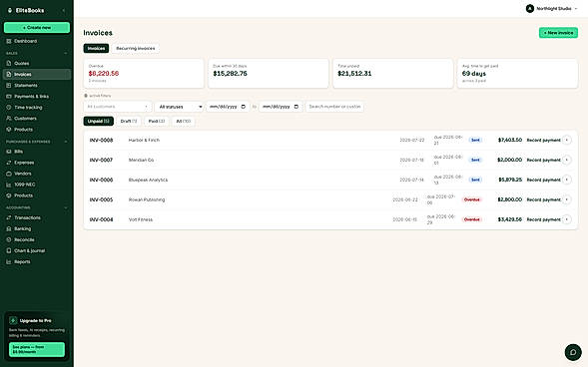588x367 pixels.
Task: Focus the search number or customer field
Action: [334, 107]
